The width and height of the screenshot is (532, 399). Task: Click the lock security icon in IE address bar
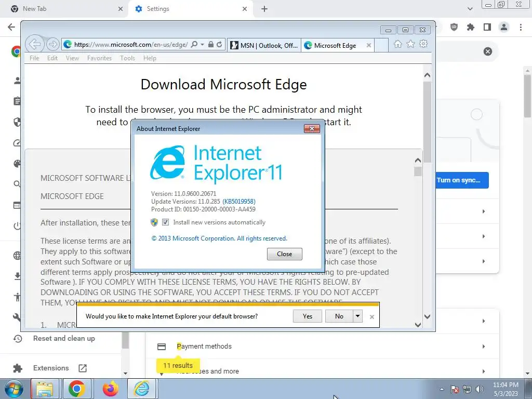click(211, 45)
